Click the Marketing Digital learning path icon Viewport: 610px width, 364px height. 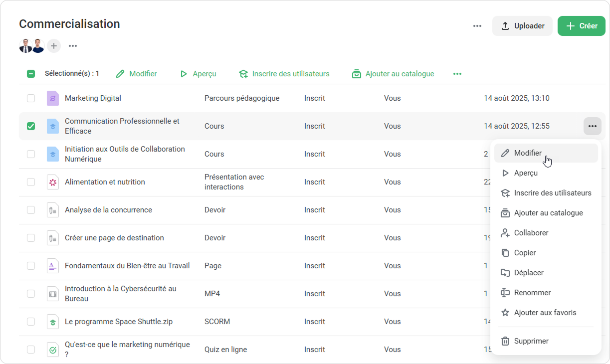pos(53,98)
